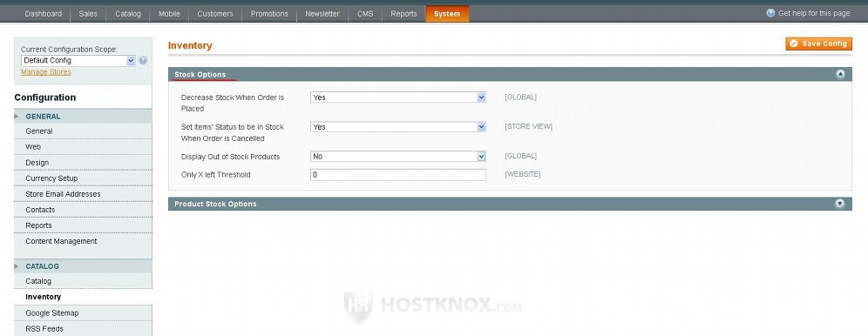The width and height of the screenshot is (868, 336).
Task: Select the Contacts configuration tab
Action: (83, 210)
